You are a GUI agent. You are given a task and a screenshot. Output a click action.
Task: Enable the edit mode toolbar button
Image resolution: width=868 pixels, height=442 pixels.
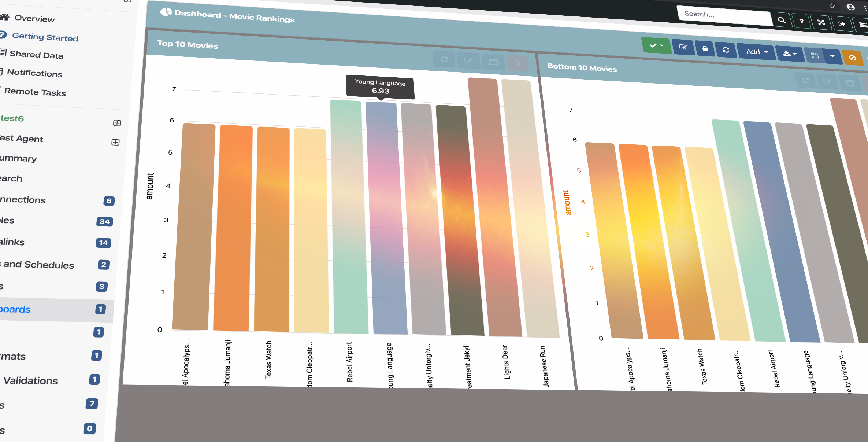[x=683, y=48]
